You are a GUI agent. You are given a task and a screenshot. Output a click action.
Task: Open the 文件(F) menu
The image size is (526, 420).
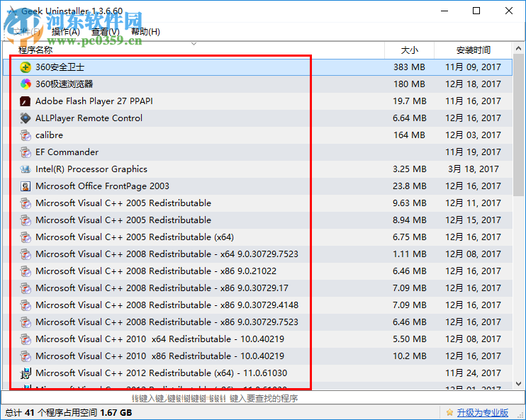(x=27, y=32)
